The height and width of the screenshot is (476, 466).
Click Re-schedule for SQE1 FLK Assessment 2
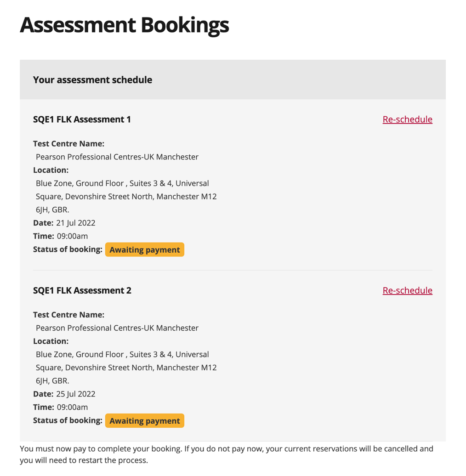(x=407, y=290)
